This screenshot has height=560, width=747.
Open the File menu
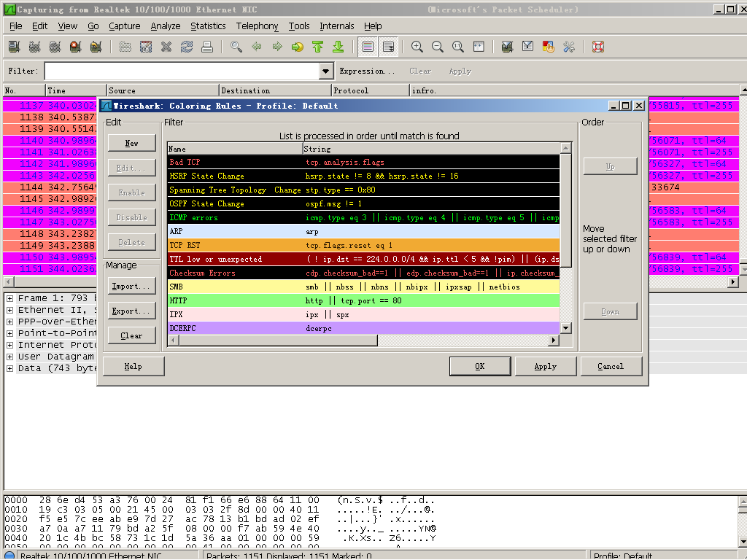(x=16, y=26)
